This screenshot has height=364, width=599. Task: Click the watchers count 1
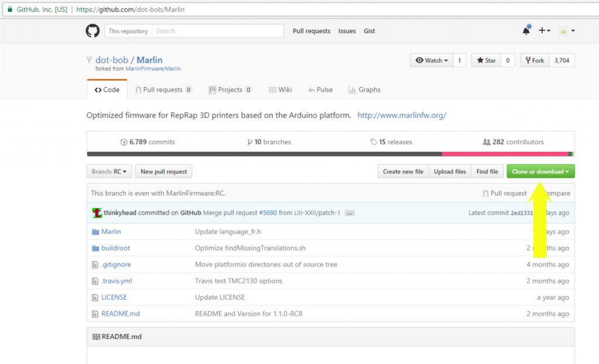[460, 60]
